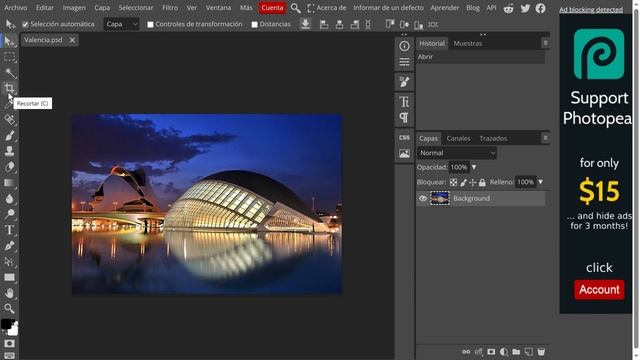The height and width of the screenshot is (360, 640).
Task: Open the Brush settings panel icon
Action: point(404,82)
